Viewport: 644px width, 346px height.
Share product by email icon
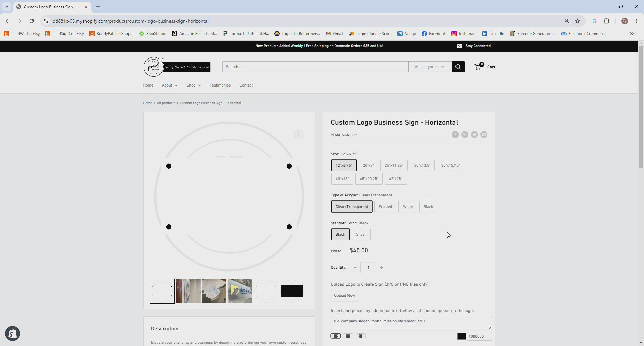click(484, 135)
